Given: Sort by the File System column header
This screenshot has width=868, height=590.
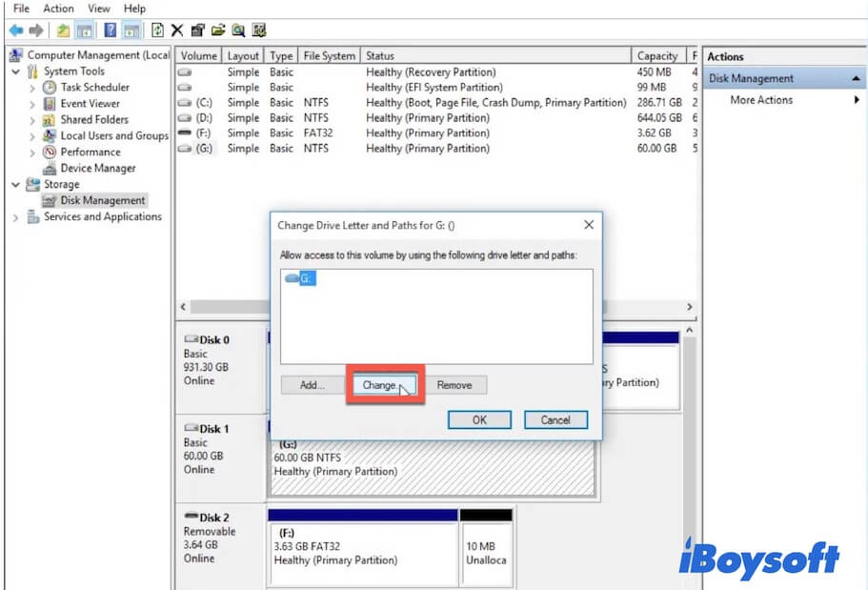Looking at the screenshot, I should tap(329, 56).
